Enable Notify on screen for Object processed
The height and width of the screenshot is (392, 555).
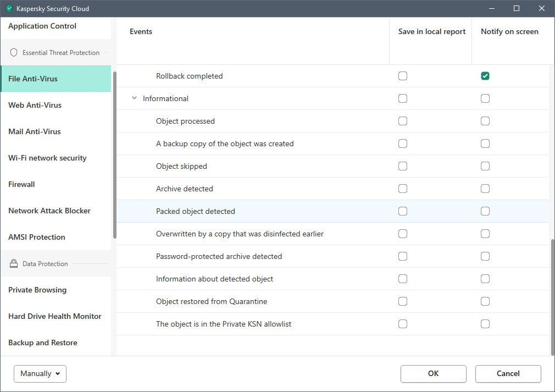(485, 121)
